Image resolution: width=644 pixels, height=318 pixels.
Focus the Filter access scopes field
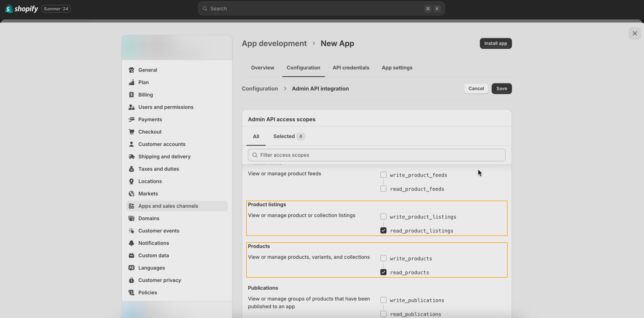click(377, 155)
